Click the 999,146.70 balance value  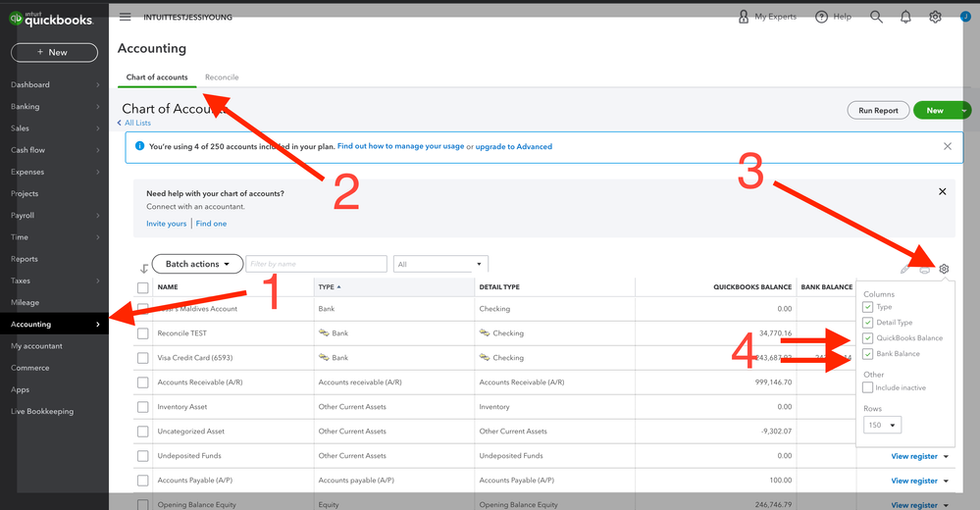point(773,382)
